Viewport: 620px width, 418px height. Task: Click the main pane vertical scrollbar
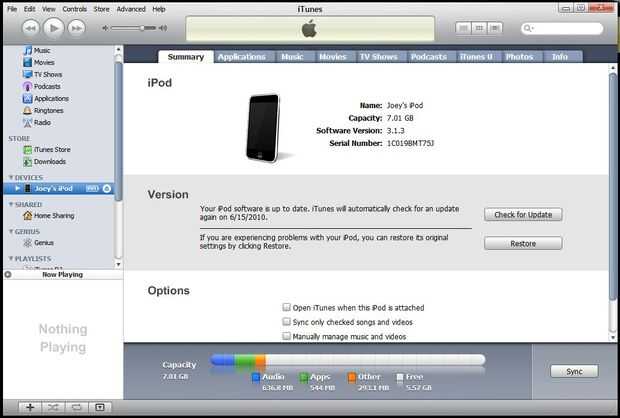[x=612, y=186]
